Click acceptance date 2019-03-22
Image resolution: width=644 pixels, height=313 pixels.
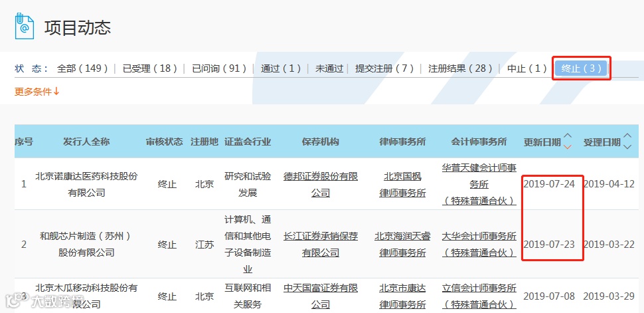(x=609, y=245)
